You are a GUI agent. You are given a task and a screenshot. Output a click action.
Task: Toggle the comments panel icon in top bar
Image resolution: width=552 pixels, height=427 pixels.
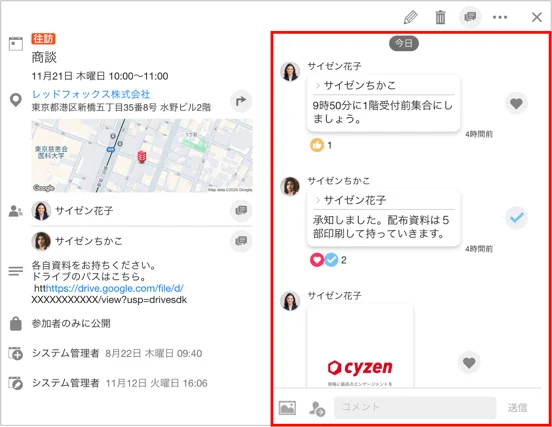[x=470, y=17]
